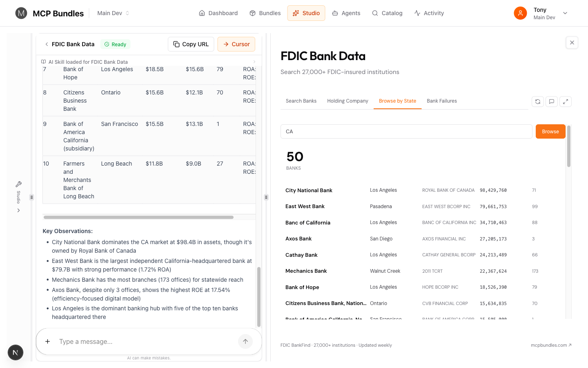Select the Mechanics Bank row
588x368 pixels.
point(423,271)
